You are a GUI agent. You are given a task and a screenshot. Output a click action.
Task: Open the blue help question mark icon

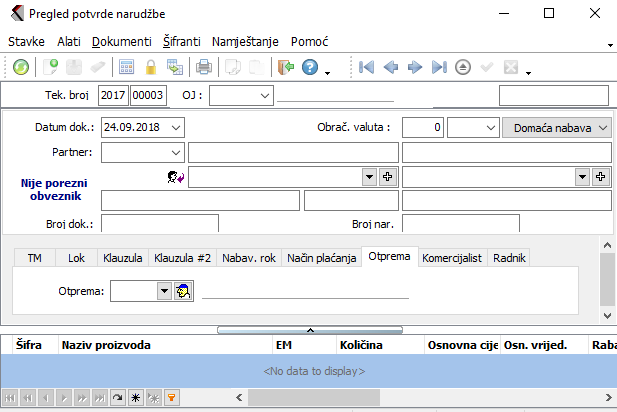click(309, 68)
